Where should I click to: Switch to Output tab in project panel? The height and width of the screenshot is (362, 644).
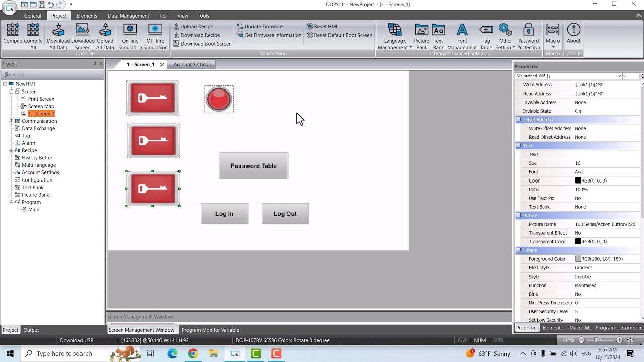pyautogui.click(x=31, y=330)
